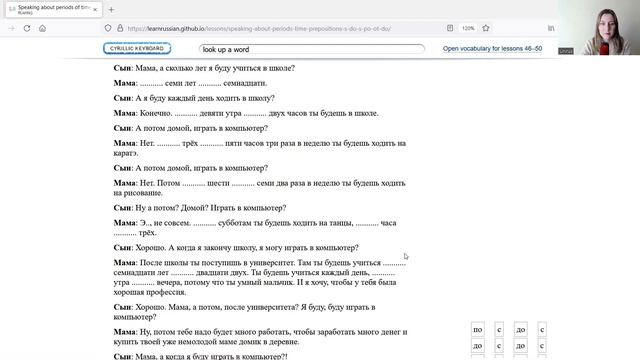Image resolution: width=640 pixels, height=360 pixels.
Task: Focus the 'look up a word' search field
Action: coord(312,49)
